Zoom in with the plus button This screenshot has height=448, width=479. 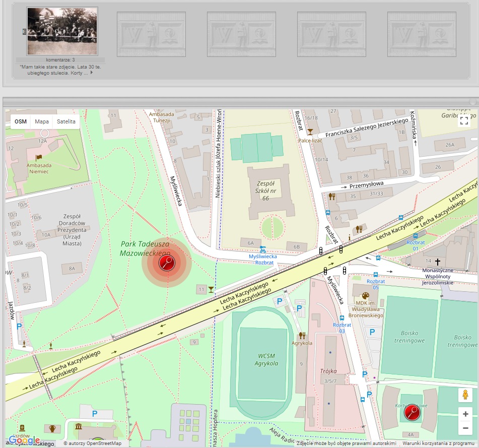tap(465, 414)
